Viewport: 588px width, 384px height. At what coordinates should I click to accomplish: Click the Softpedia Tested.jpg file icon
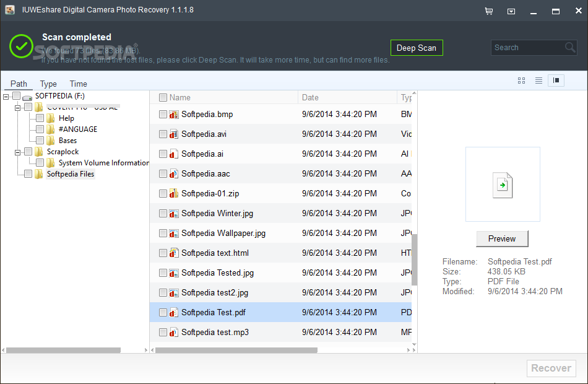coord(173,273)
